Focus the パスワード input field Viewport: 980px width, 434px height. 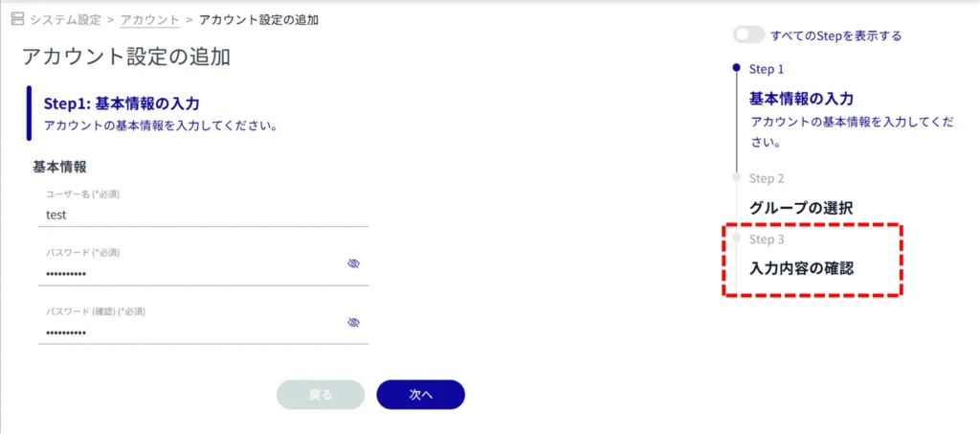tap(191, 274)
